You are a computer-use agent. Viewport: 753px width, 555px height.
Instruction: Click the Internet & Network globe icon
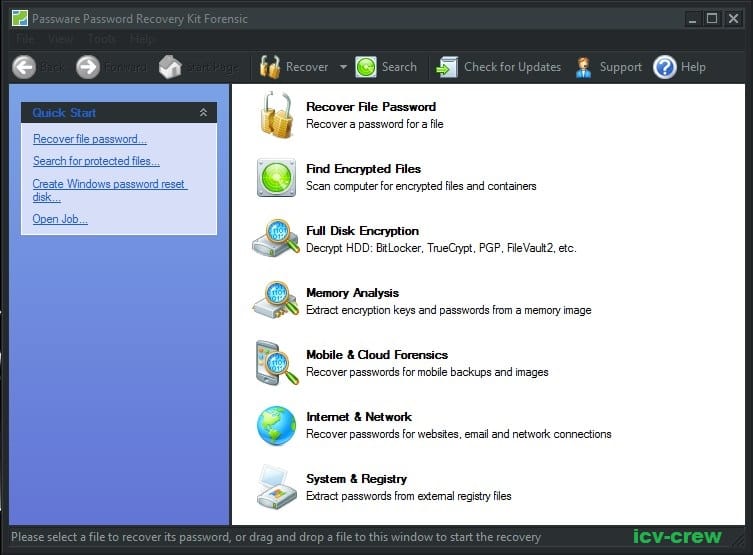point(276,426)
